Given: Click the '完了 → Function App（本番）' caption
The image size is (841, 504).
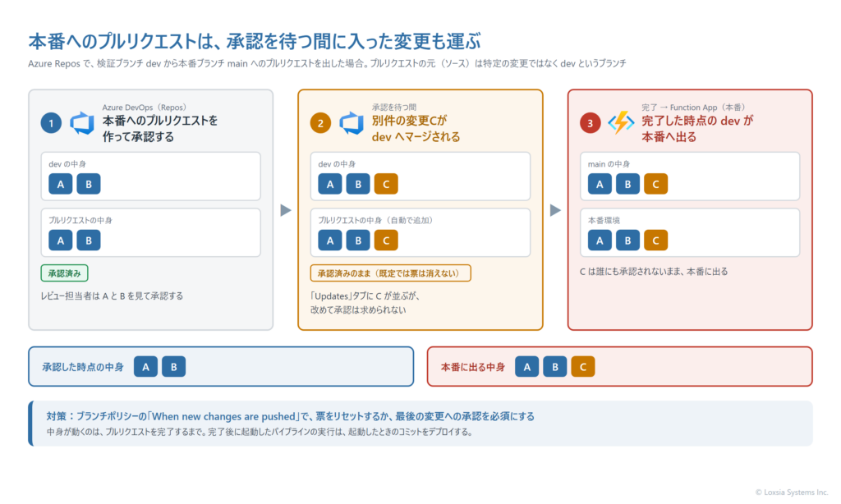Looking at the screenshot, I should (x=694, y=108).
